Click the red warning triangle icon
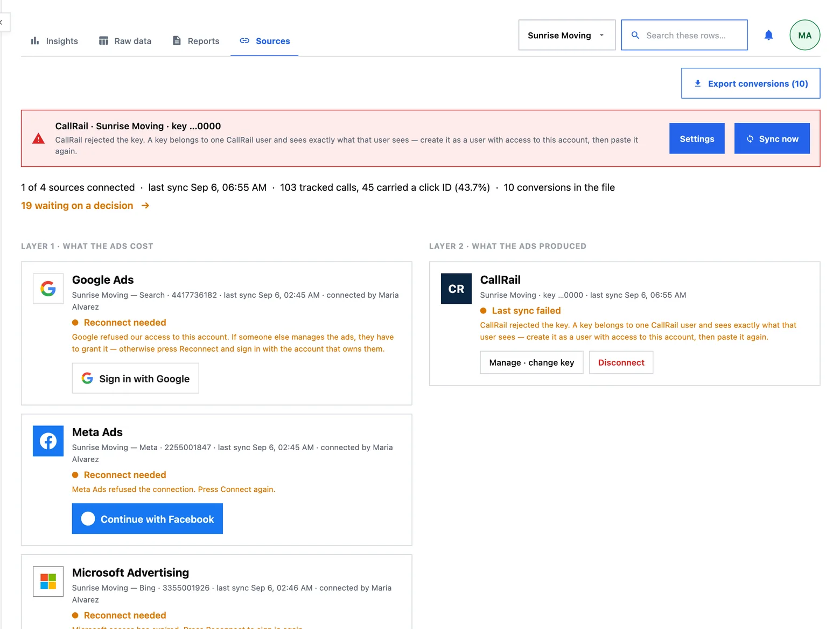Screen dimensions: 840x629 coord(39,138)
